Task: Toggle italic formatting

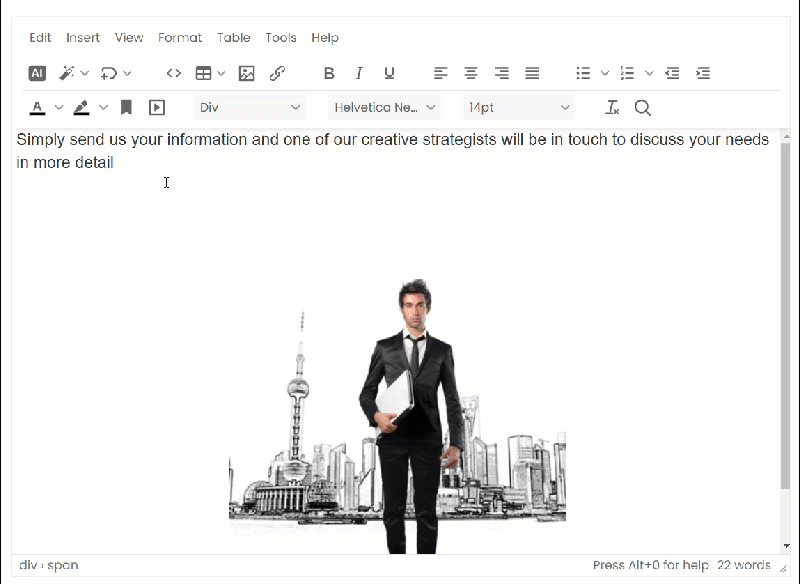Action: pos(359,73)
